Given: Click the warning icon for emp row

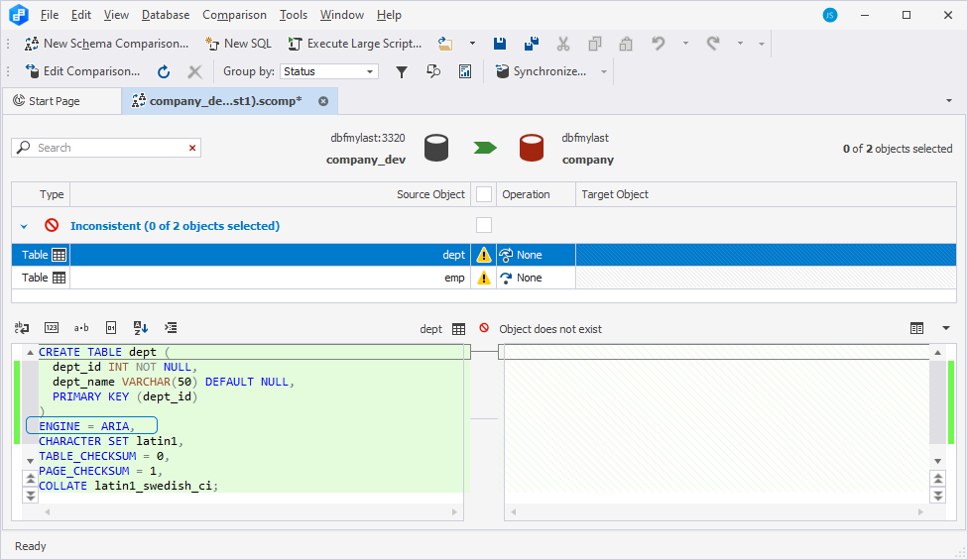Looking at the screenshot, I should click(x=484, y=279).
